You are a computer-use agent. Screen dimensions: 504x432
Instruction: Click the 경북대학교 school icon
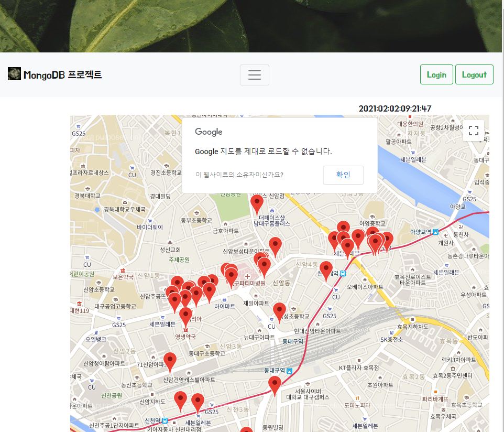click(87, 189)
